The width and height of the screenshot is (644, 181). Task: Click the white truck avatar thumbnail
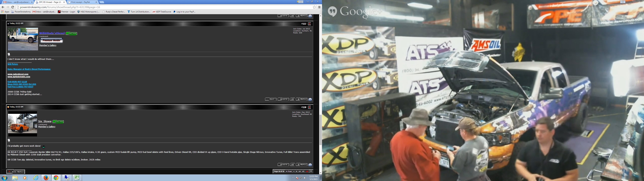coord(23,39)
